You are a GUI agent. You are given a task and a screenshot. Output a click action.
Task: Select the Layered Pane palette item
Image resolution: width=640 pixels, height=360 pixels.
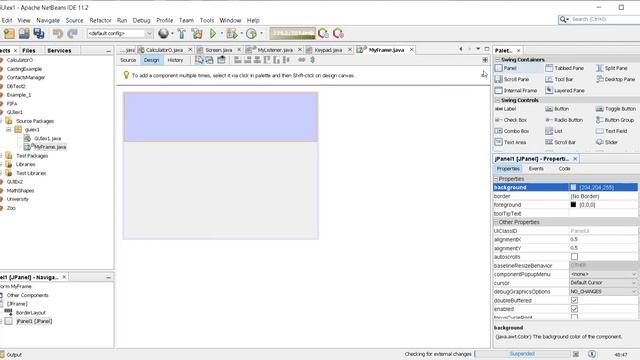coord(565,90)
